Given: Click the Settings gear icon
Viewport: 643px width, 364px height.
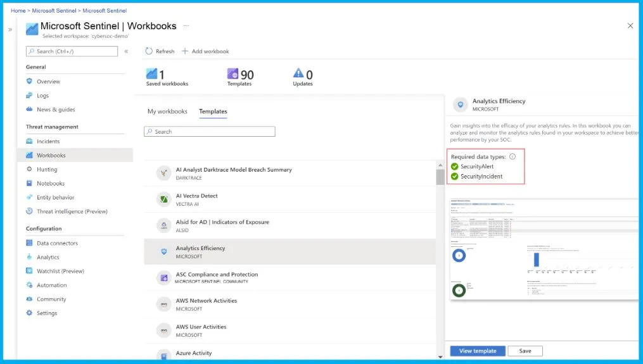Looking at the screenshot, I should pyautogui.click(x=29, y=313).
